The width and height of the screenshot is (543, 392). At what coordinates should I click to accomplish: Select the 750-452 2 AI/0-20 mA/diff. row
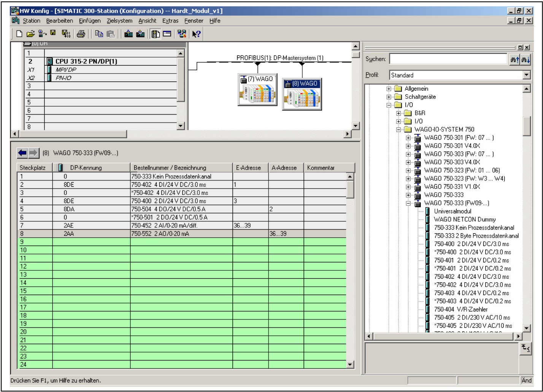point(182,226)
